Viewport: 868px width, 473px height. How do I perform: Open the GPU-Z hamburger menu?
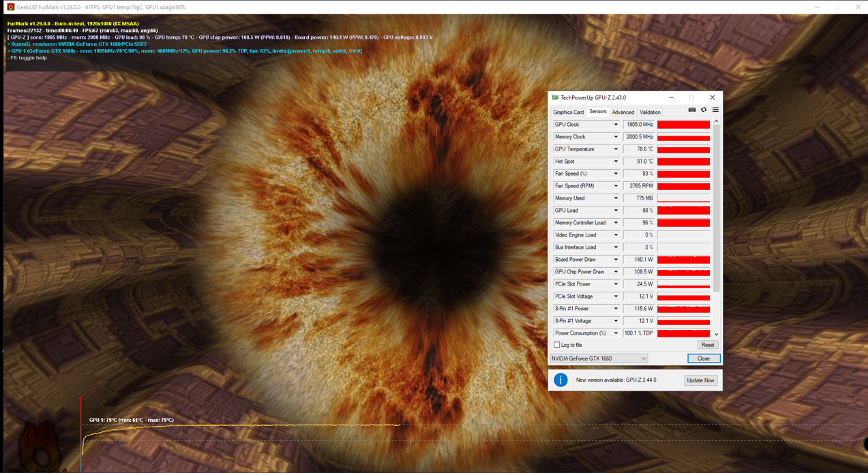click(715, 110)
